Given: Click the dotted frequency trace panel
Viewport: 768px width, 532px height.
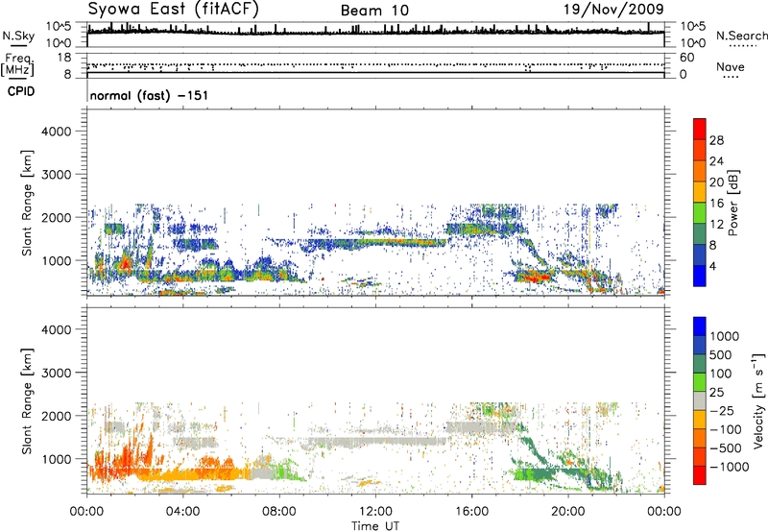Looking at the screenshot, I should pos(375,65).
